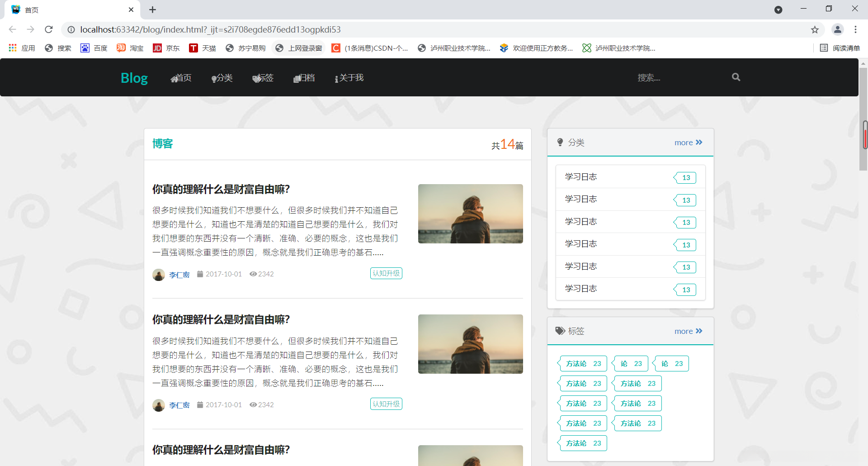Click the lightbulb icon on 分类 panel
This screenshot has width=868, height=466.
(x=560, y=142)
